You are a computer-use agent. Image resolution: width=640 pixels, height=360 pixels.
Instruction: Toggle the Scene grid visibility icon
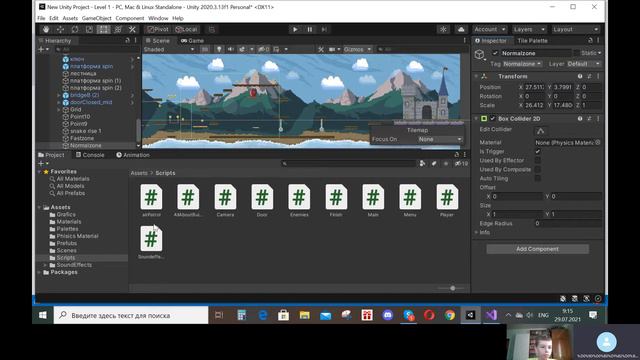277,49
